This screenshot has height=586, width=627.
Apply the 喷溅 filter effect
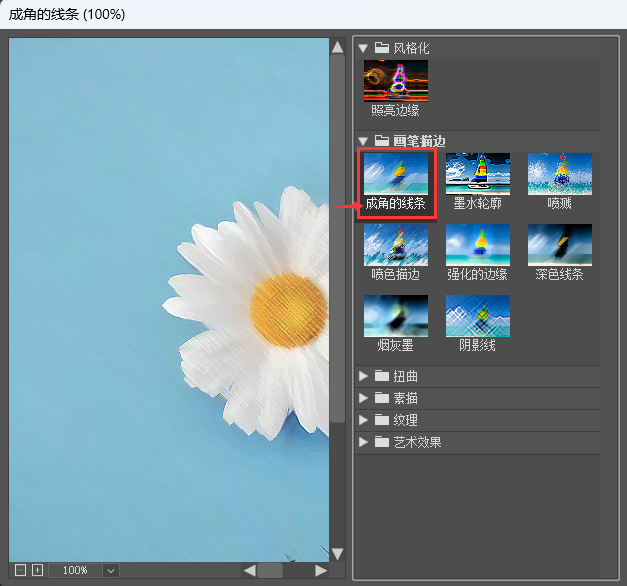559,174
